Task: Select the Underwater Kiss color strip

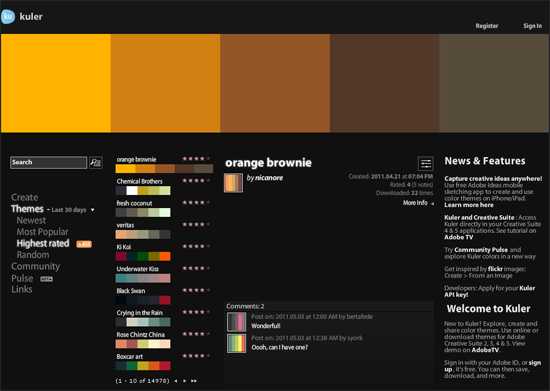Action: point(143,278)
